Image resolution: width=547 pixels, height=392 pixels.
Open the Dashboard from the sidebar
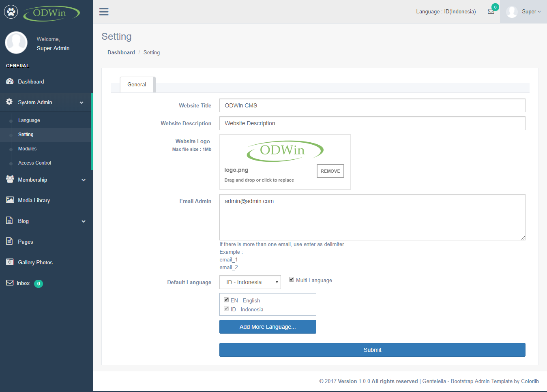click(x=30, y=81)
